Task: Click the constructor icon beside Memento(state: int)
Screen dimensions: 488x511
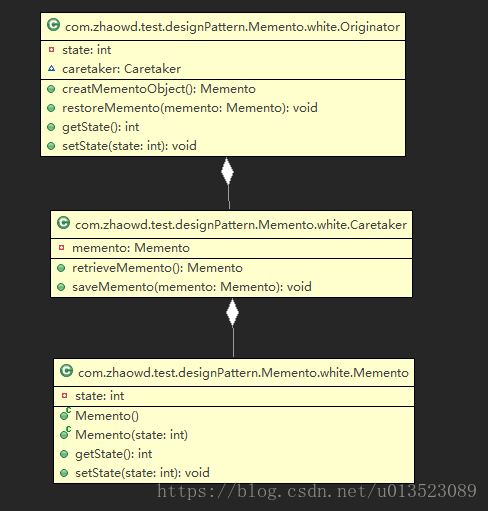Action: (x=65, y=433)
